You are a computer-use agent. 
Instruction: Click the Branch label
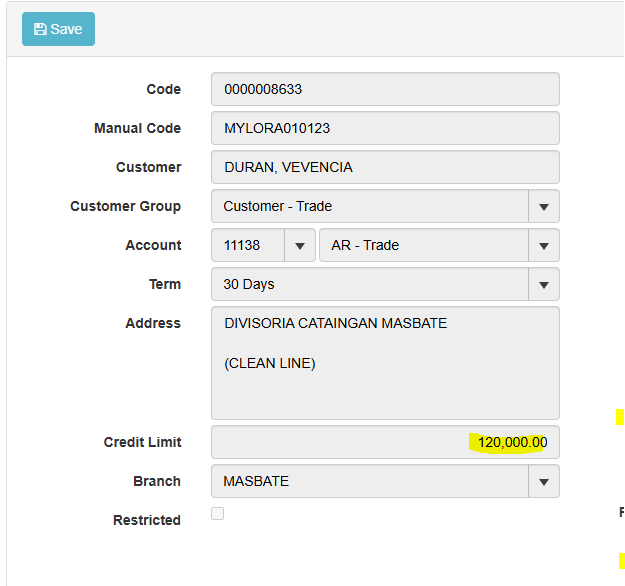click(x=157, y=481)
